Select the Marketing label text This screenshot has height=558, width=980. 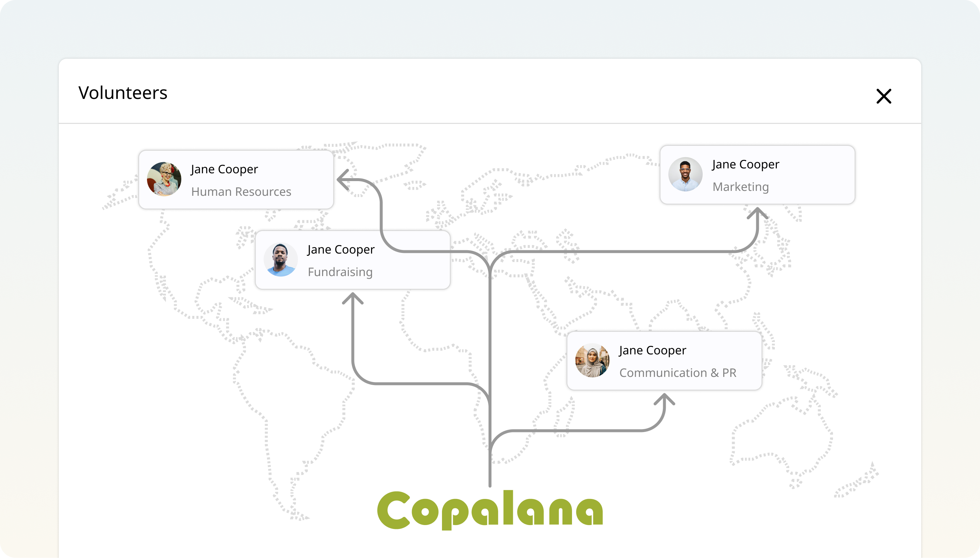pos(740,187)
